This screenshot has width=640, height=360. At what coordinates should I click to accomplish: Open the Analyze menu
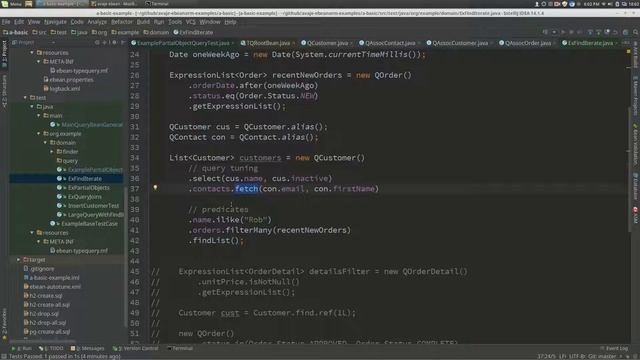click(97, 22)
